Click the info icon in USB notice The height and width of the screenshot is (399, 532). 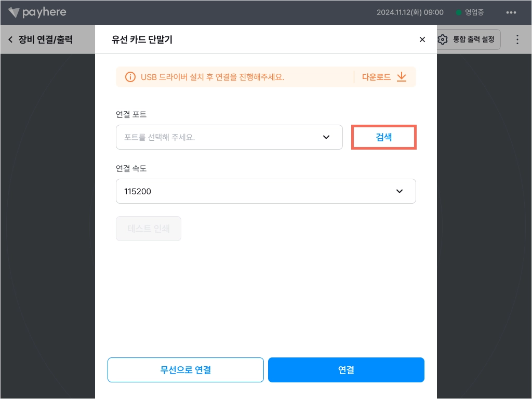[130, 77]
